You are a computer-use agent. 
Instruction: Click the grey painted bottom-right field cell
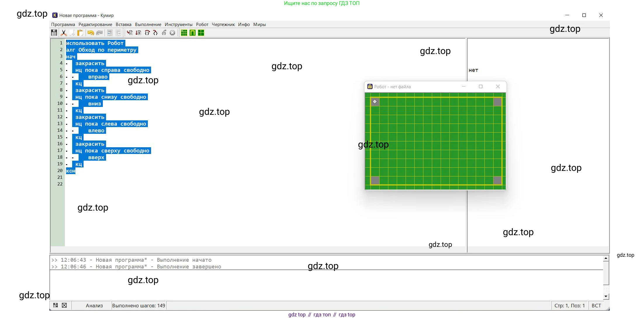tap(498, 180)
